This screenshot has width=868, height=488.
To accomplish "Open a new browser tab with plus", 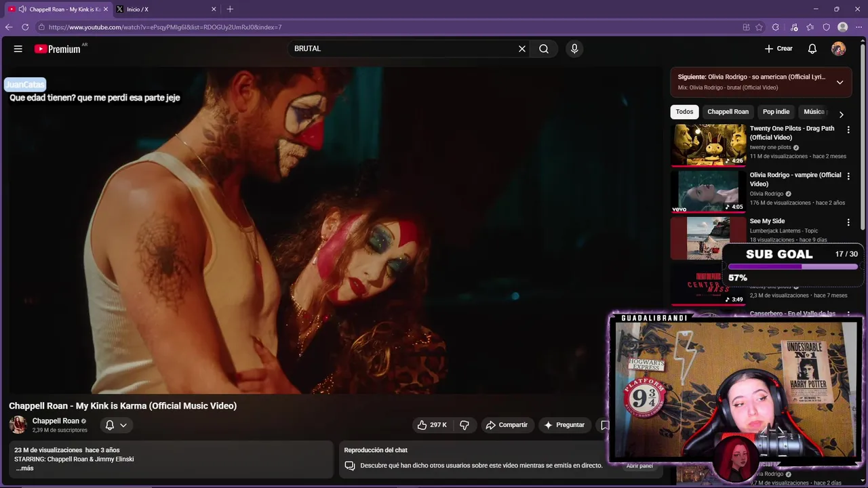I will (230, 9).
